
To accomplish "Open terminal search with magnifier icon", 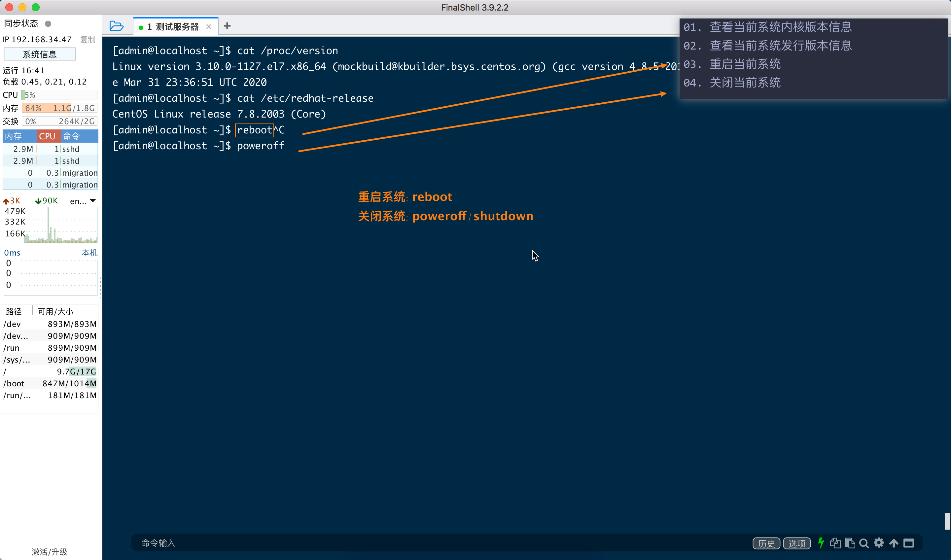I will (864, 543).
